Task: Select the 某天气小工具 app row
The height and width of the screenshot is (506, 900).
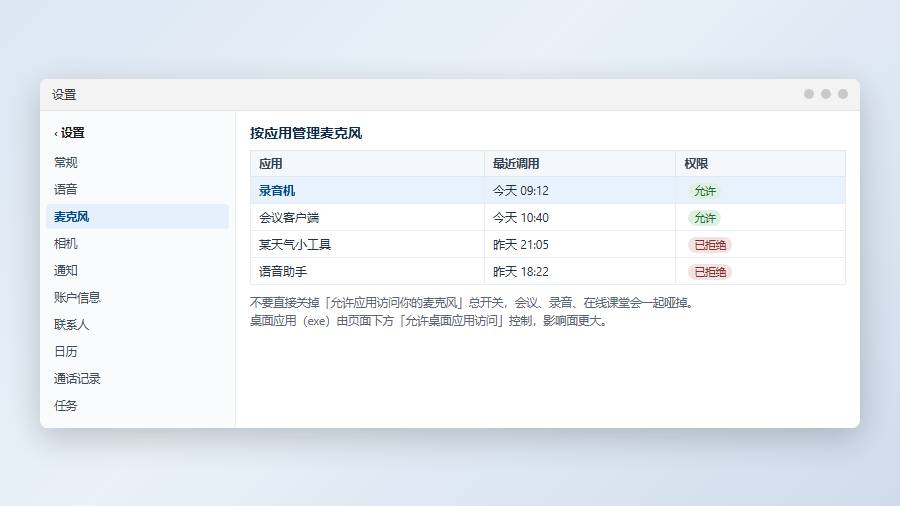Action: (x=548, y=244)
